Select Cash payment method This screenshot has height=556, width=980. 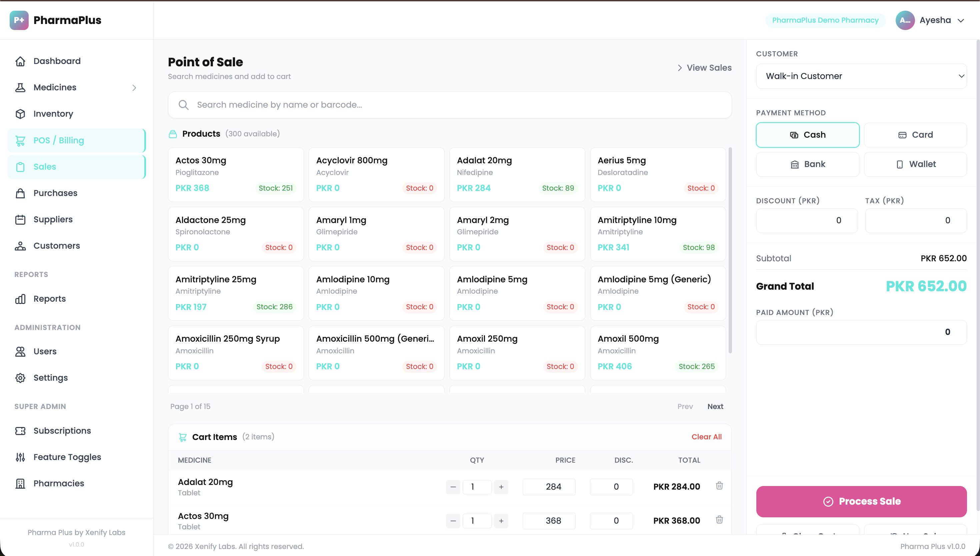coord(807,135)
